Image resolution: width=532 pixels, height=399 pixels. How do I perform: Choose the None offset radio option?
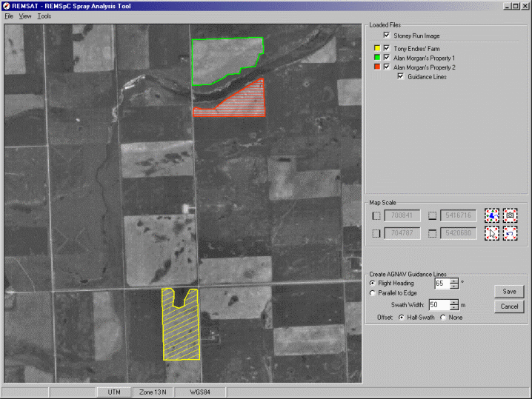coord(445,317)
